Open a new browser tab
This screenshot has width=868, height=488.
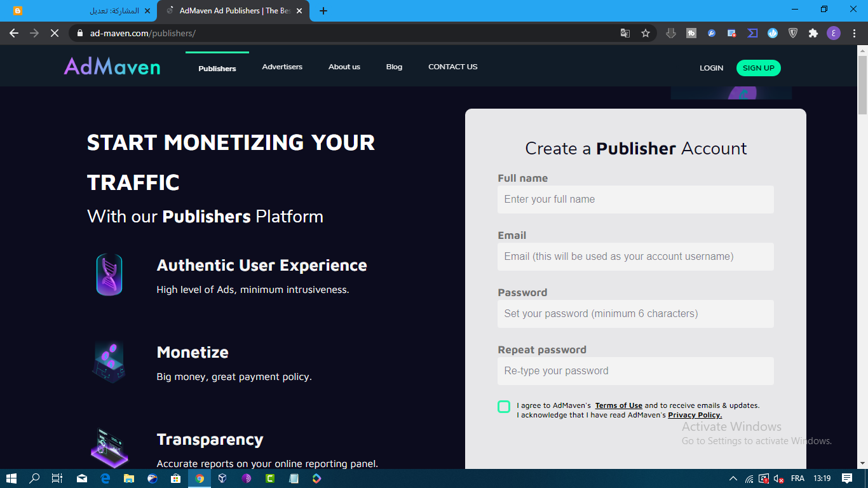(323, 11)
